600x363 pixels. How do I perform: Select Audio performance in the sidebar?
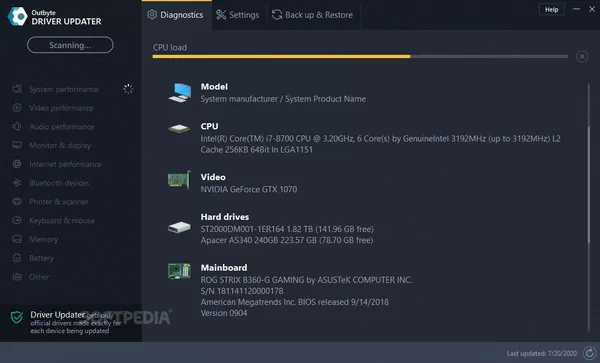pos(62,127)
